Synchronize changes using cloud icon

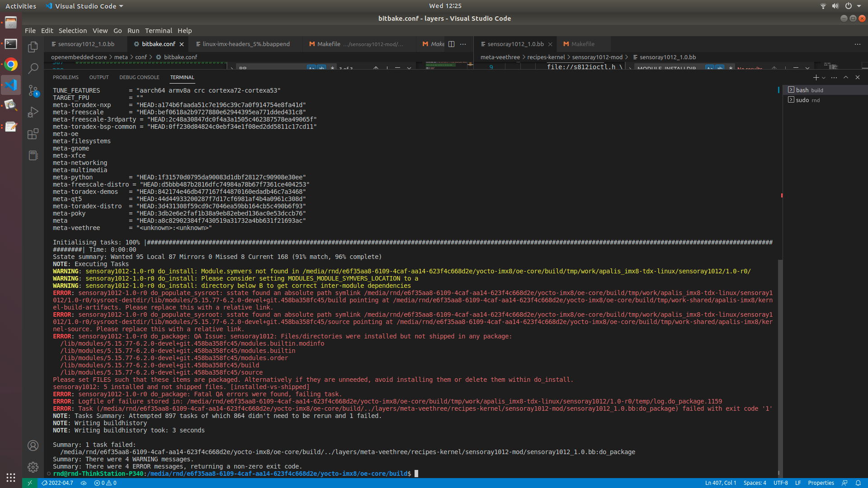[x=84, y=483]
